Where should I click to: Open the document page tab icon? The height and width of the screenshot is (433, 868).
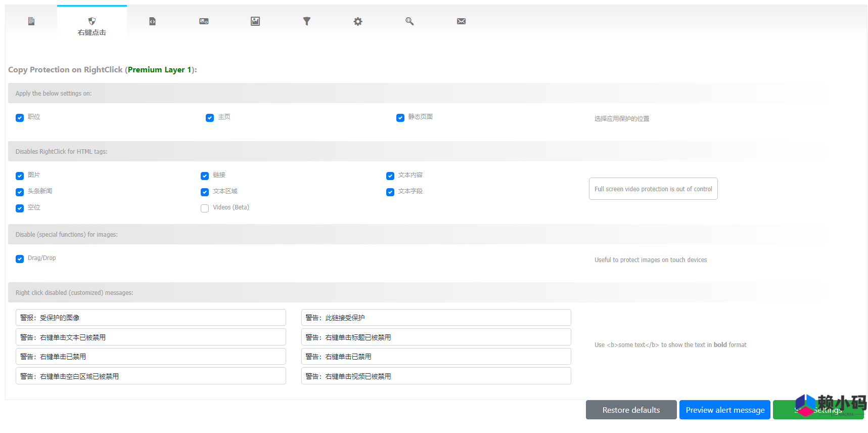[x=31, y=21]
